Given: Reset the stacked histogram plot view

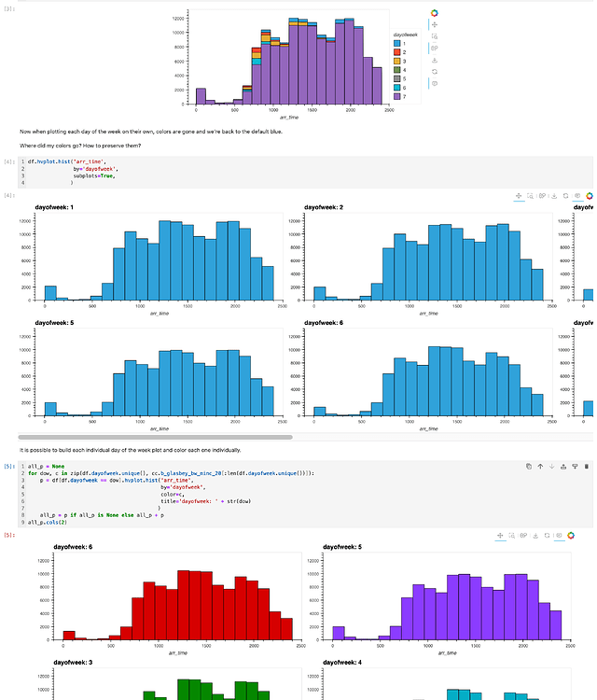Looking at the screenshot, I should click(x=435, y=72).
